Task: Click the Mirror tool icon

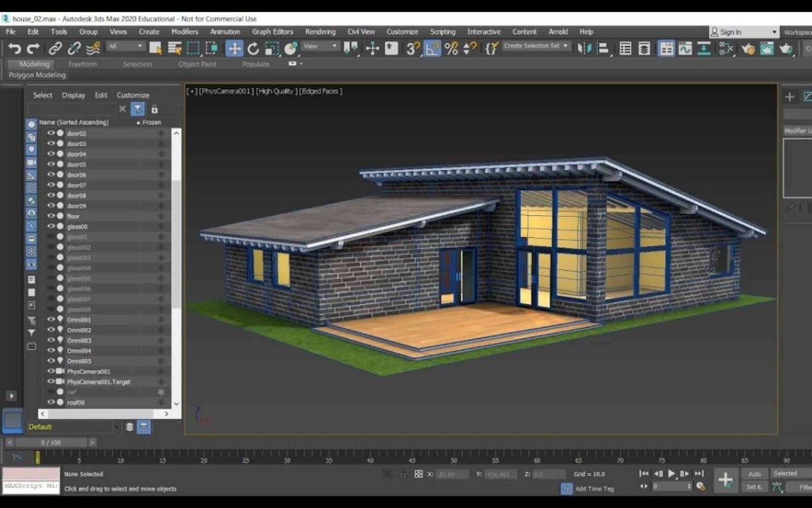Action: pyautogui.click(x=585, y=47)
